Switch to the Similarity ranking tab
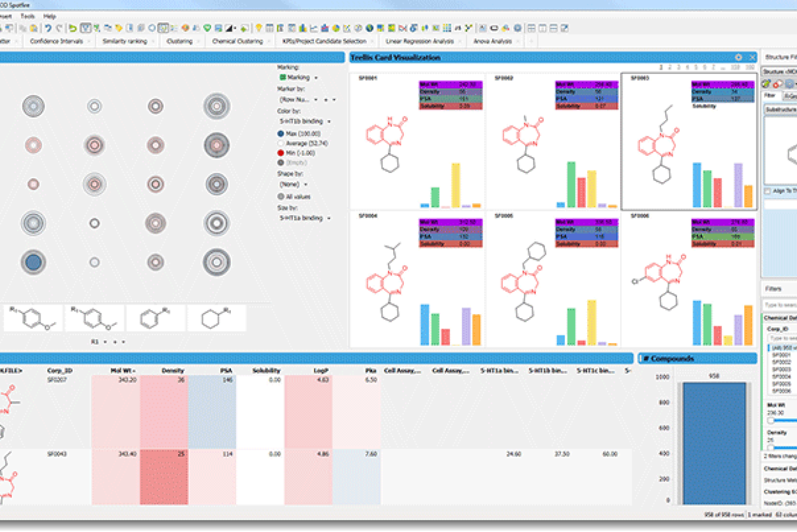The width and height of the screenshot is (797, 532). [125, 41]
